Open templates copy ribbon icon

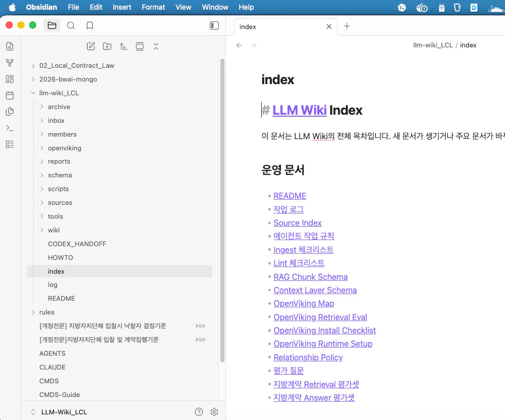[10, 112]
